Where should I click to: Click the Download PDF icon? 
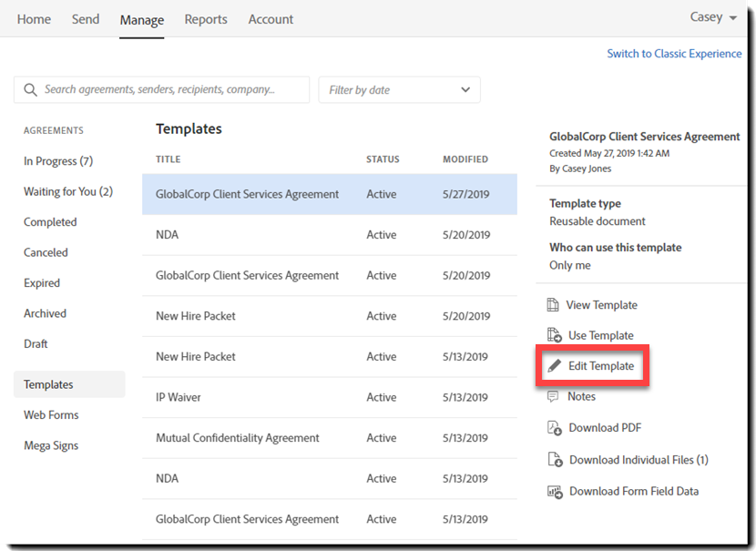coord(554,428)
